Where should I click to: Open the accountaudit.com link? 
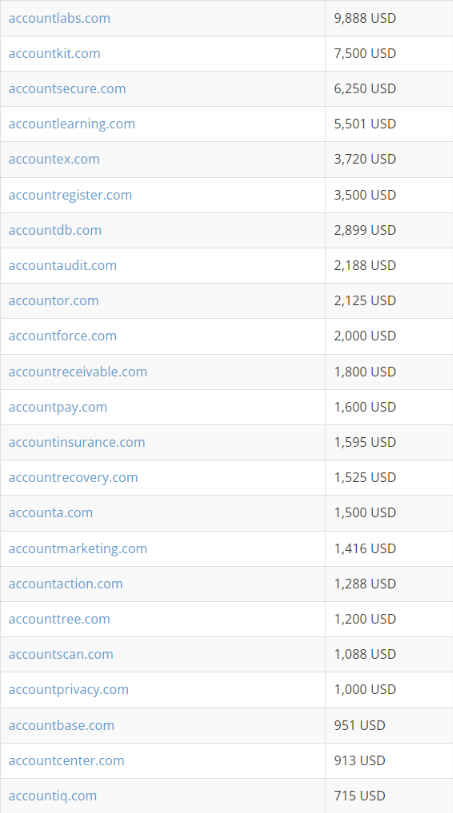pos(62,265)
